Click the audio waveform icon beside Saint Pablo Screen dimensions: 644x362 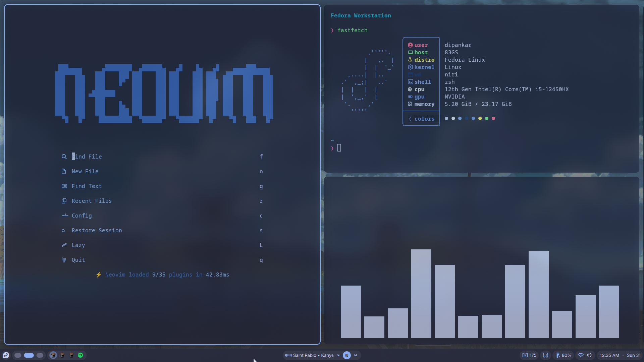(x=288, y=355)
